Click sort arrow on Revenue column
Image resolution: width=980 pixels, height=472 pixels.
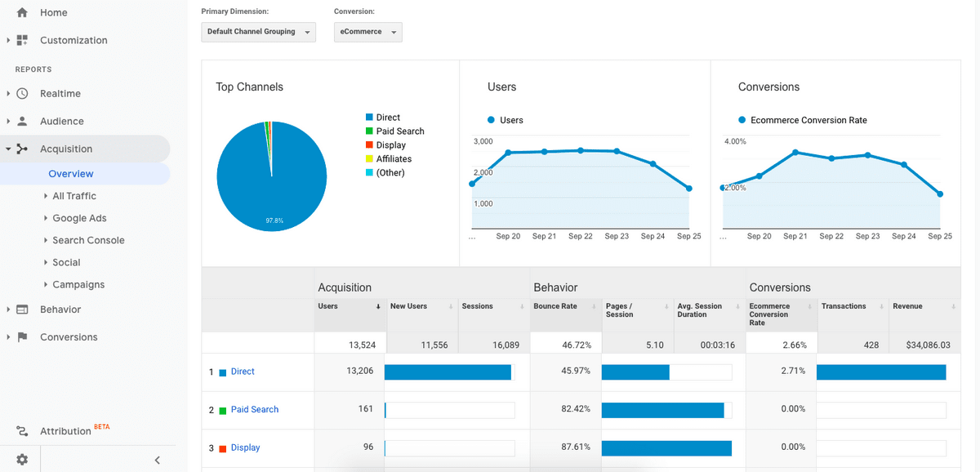(x=953, y=306)
